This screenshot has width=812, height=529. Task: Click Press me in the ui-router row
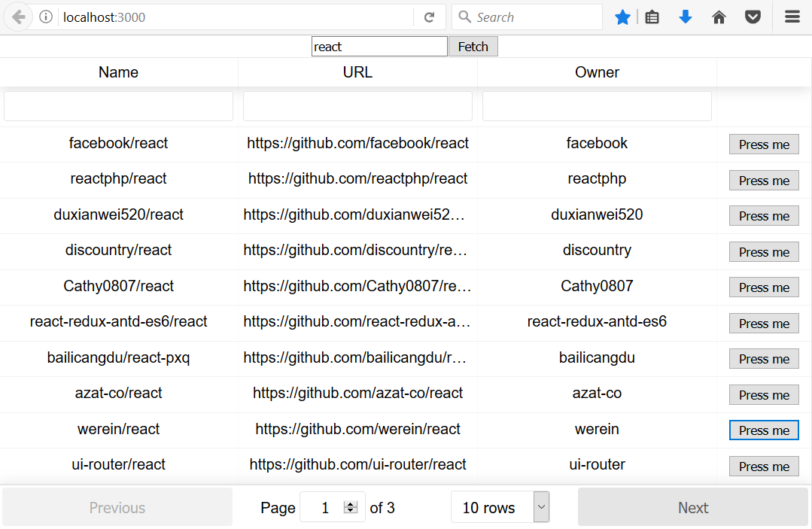tap(764, 467)
